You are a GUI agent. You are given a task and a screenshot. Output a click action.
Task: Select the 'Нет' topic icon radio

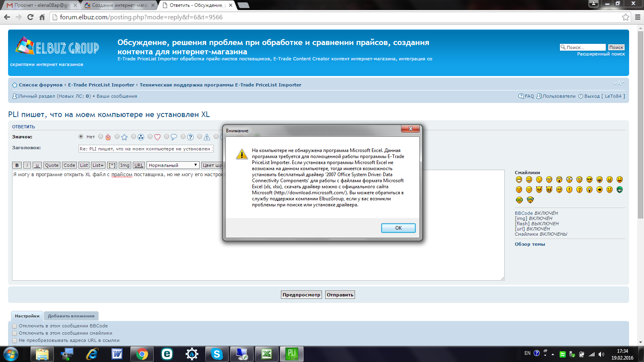pyautogui.click(x=81, y=137)
